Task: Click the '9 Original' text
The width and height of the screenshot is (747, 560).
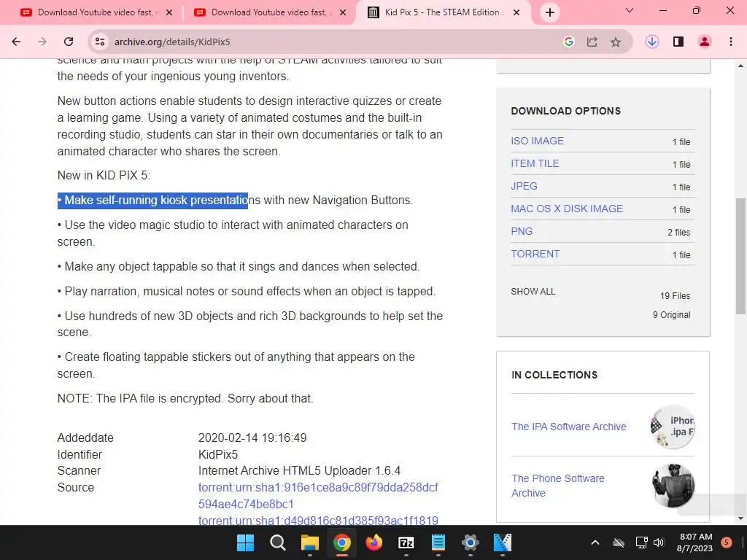Action: (672, 315)
